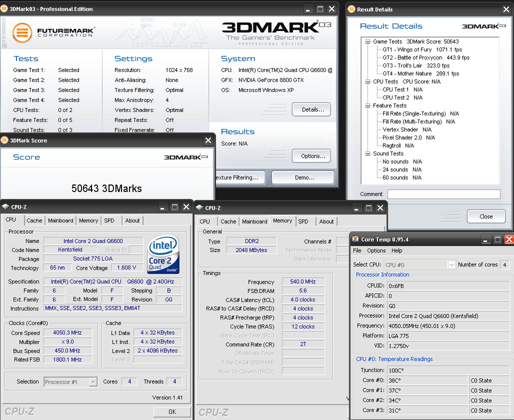Click the Texture Filtering... button
The height and width of the screenshot is (420, 514).
pyautogui.click(x=240, y=177)
